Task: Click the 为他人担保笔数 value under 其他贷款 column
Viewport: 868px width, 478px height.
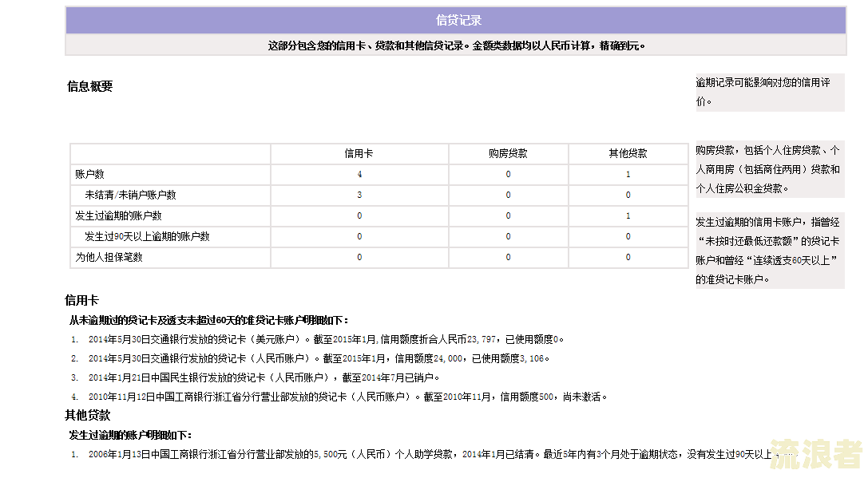Action: (628, 257)
